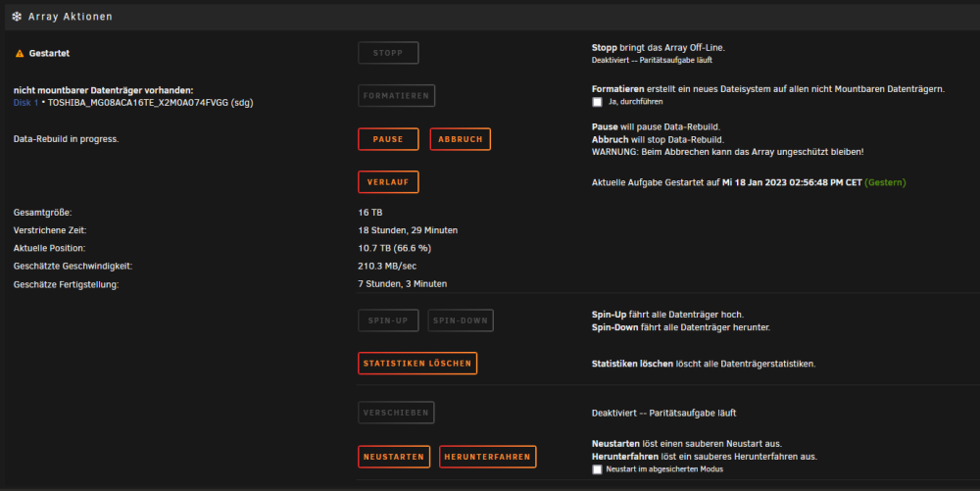The width and height of the screenshot is (980, 491).
Task: Click the 'Mi 18 Jan 2023 02:56:48 PM CET' timestamp
Action: pos(792,182)
